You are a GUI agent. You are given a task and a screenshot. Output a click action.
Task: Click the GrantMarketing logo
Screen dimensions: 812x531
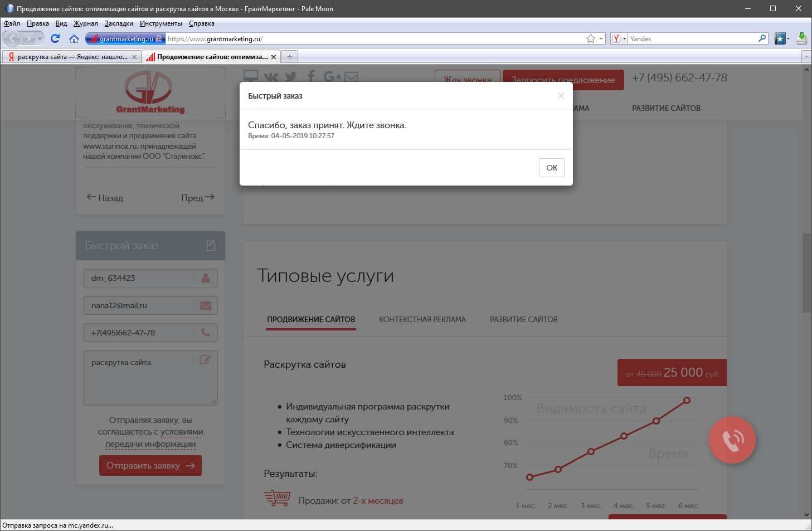(150, 92)
